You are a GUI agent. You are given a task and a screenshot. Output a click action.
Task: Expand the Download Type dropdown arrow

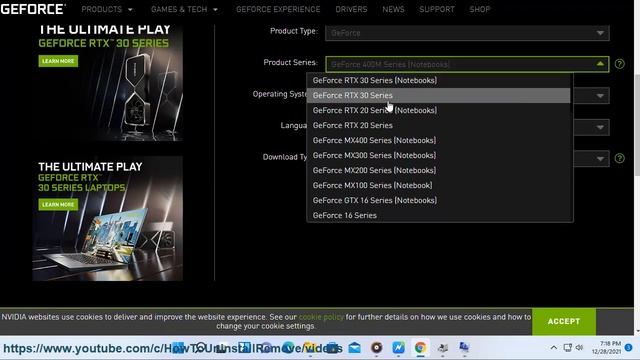pyautogui.click(x=600, y=159)
